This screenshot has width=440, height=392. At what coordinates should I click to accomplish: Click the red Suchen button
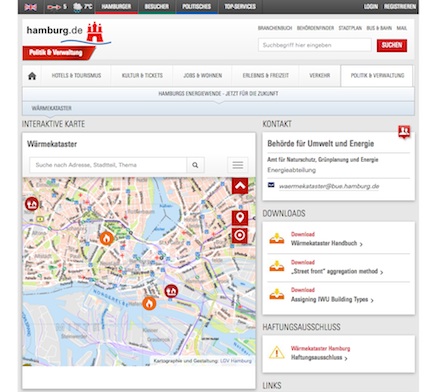(x=392, y=45)
